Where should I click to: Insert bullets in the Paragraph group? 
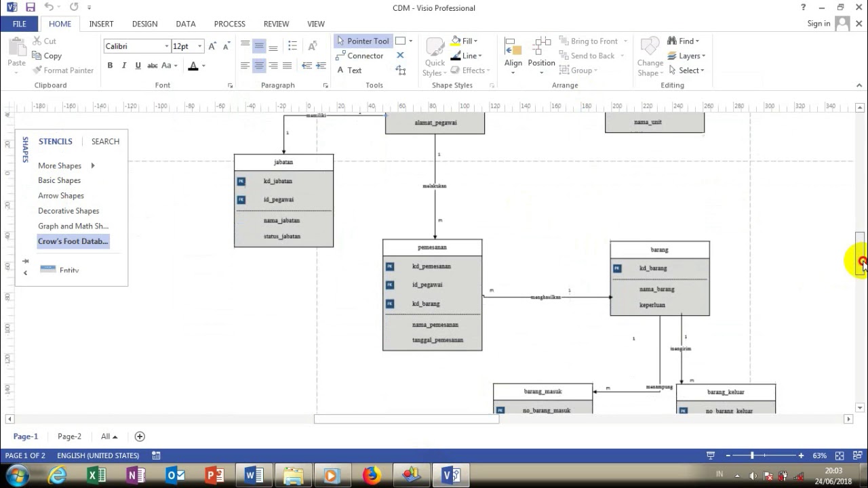click(292, 46)
